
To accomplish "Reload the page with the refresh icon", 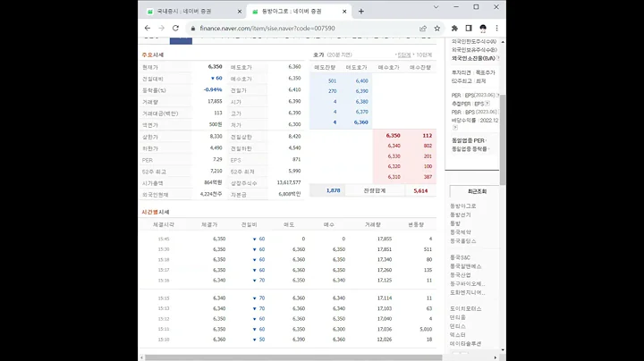I will click(175, 28).
